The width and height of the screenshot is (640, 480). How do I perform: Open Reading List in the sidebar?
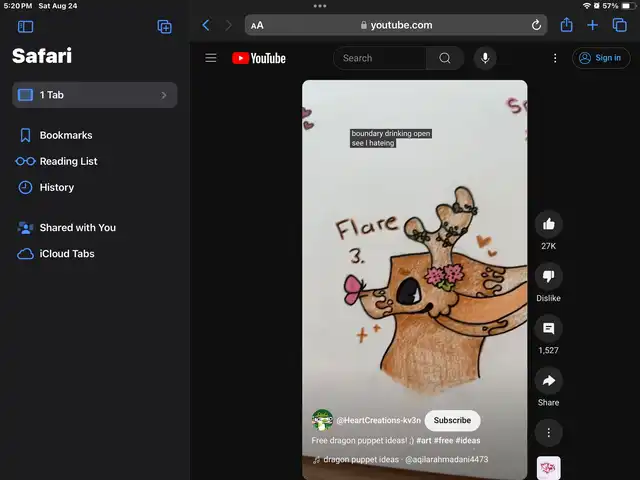[x=68, y=161]
